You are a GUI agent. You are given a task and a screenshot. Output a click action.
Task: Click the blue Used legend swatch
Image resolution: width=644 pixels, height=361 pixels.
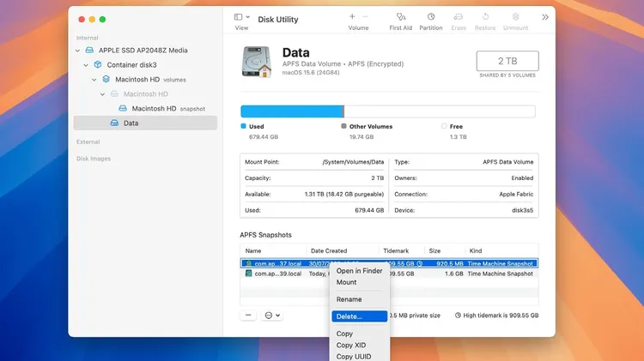tap(243, 126)
